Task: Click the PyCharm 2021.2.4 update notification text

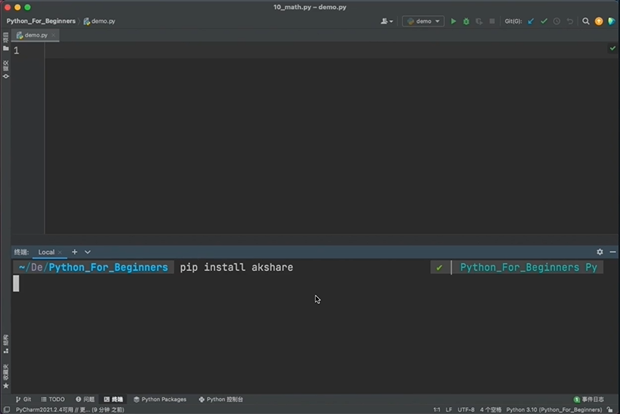Action: [70, 410]
